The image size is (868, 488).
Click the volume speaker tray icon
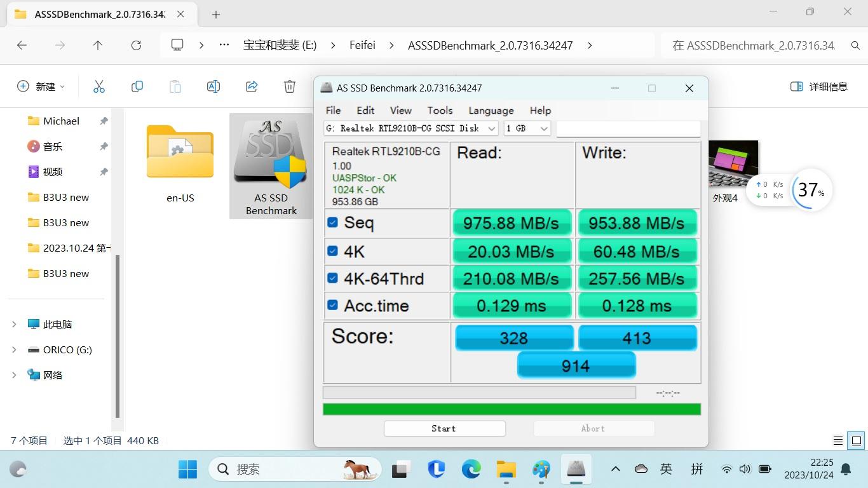pyautogui.click(x=745, y=470)
